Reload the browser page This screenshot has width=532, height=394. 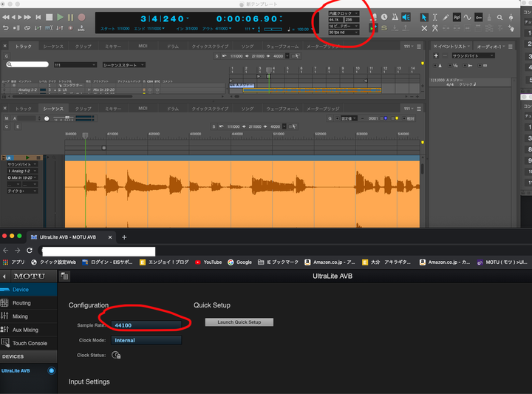coord(29,250)
